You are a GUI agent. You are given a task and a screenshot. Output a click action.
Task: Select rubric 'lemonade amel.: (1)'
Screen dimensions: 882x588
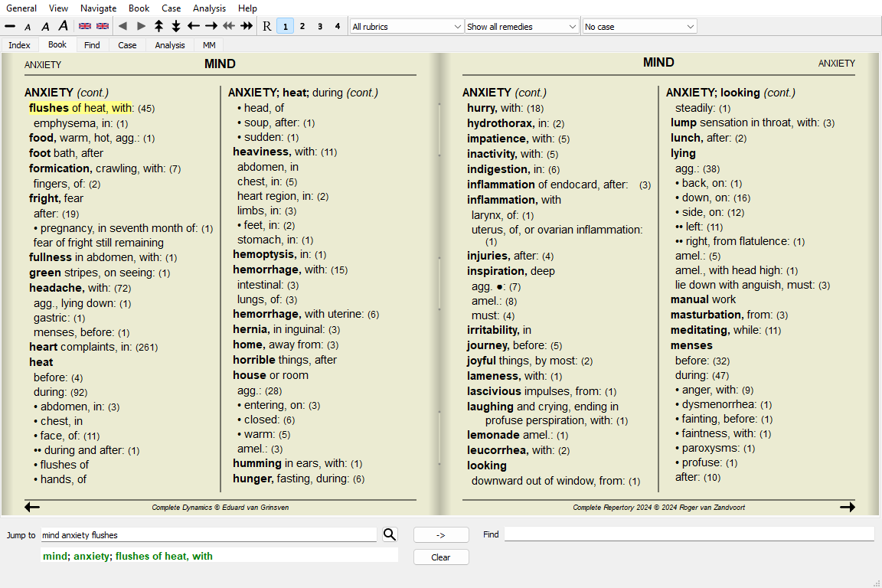pyautogui.click(x=518, y=435)
